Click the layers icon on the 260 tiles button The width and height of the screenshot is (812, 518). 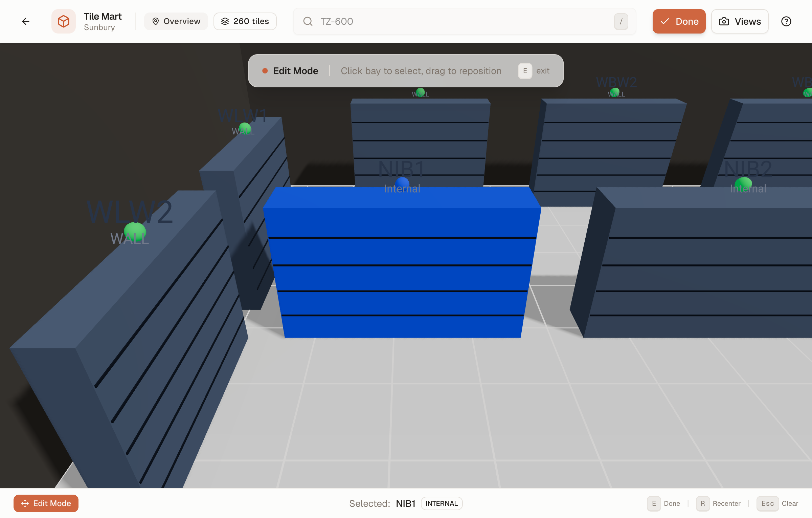225,21
